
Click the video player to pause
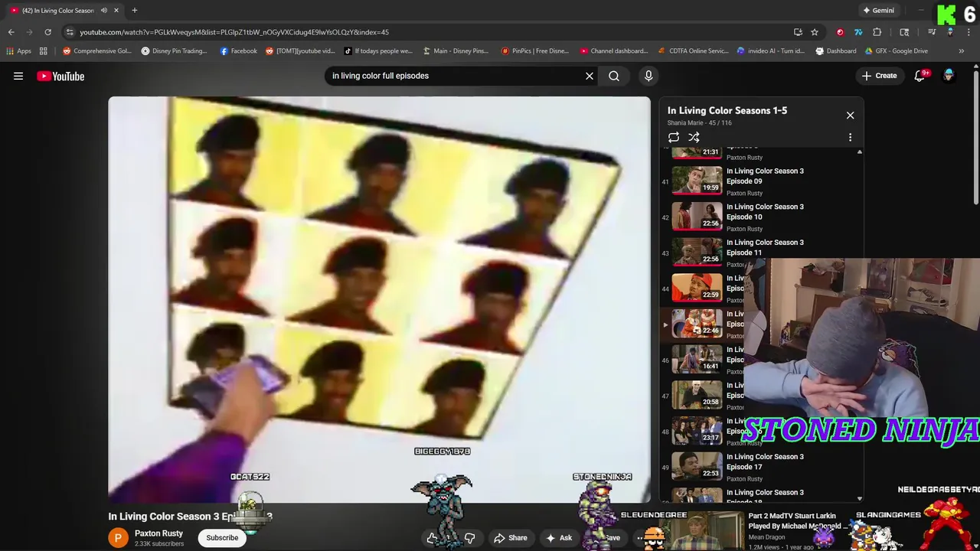[x=379, y=298]
